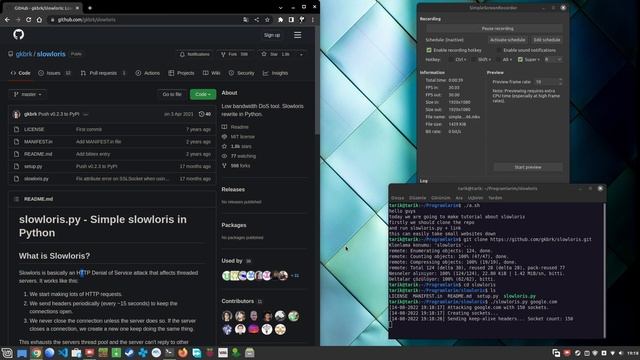
Task: Toggle the Shift hotkey checkbox
Action: (473, 60)
